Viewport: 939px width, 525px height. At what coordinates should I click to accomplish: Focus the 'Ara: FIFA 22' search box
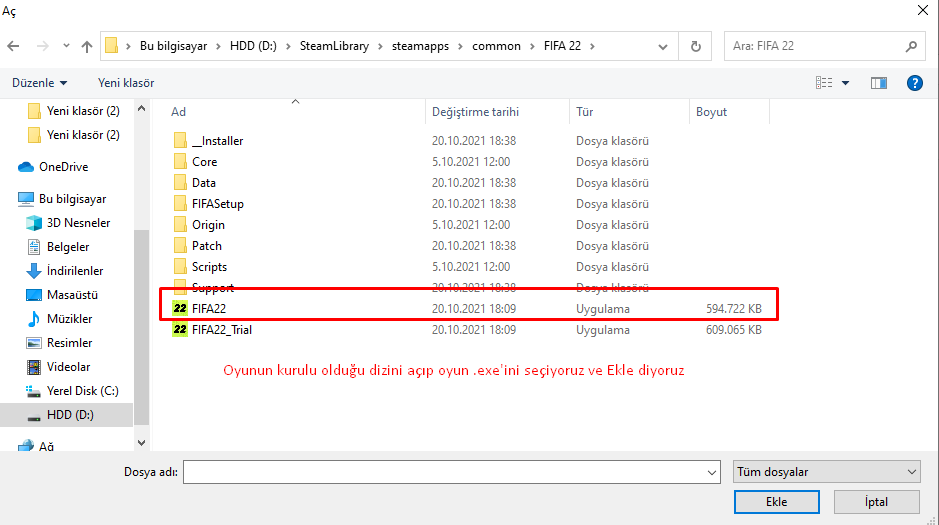click(825, 46)
